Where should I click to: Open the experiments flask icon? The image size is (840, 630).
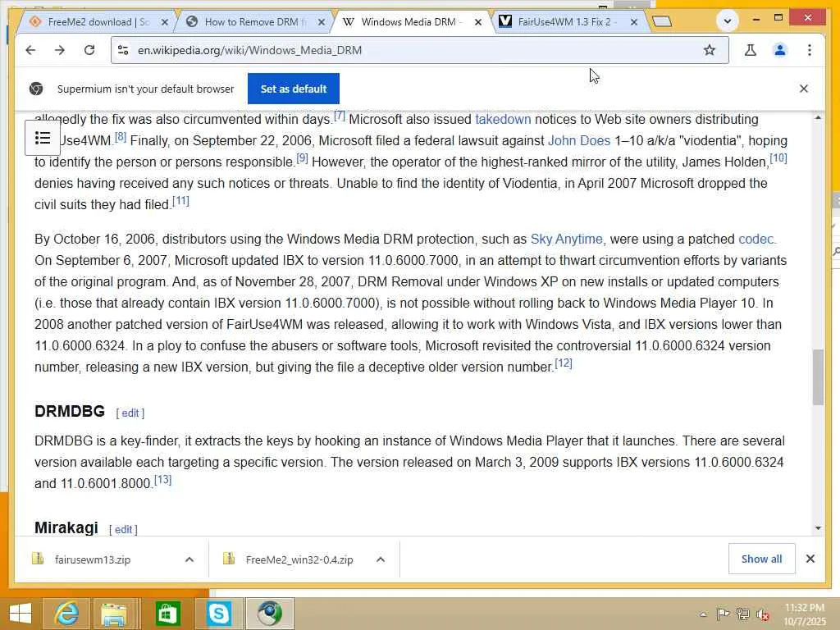point(751,50)
